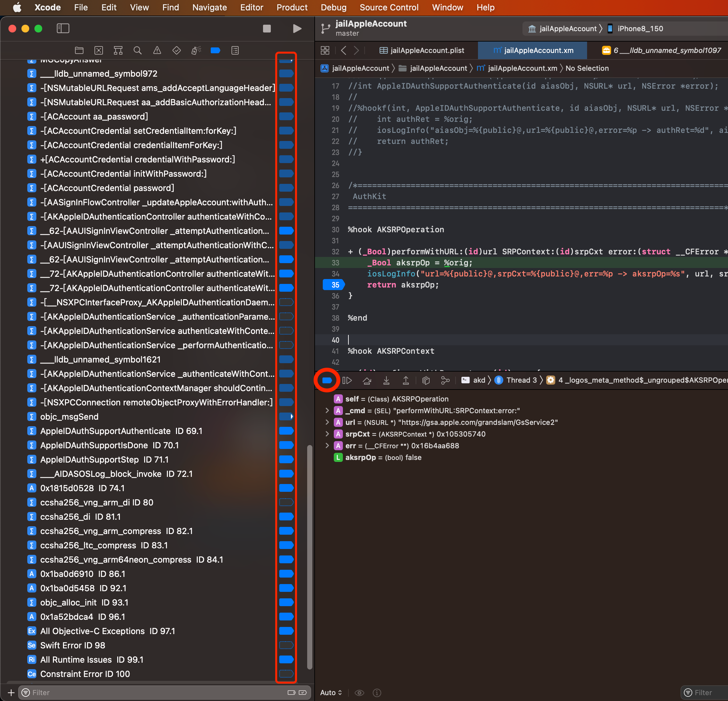
Task: Open the Symbol navigator
Action: (x=118, y=50)
